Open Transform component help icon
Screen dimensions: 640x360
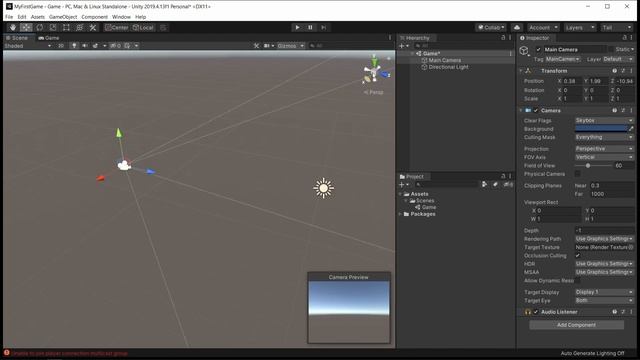point(614,71)
